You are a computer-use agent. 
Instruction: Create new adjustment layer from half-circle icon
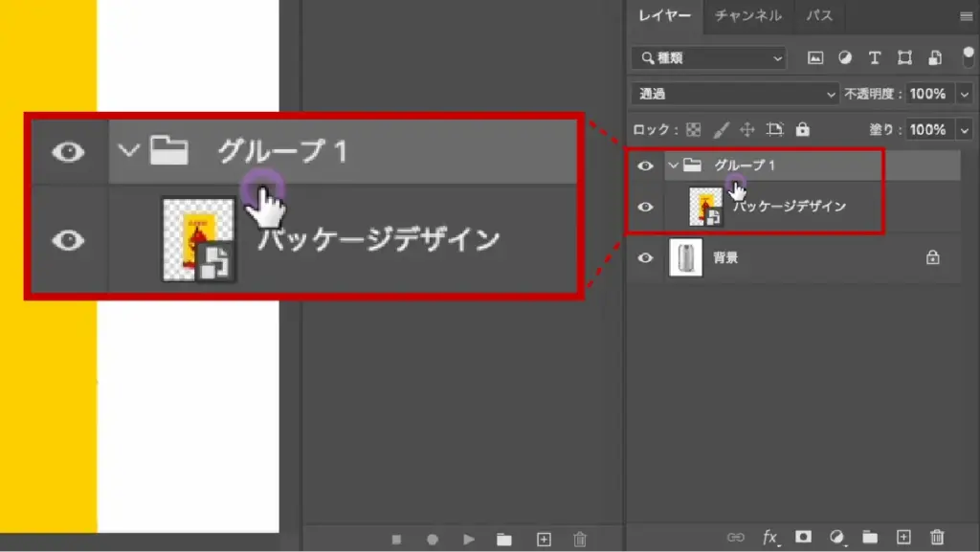coord(837,537)
